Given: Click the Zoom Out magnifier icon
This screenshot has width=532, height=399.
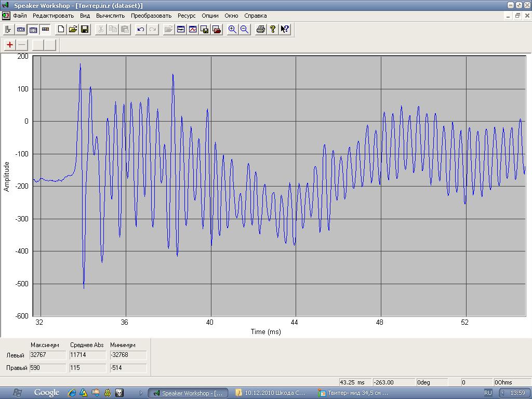Looking at the screenshot, I should click(244, 30).
